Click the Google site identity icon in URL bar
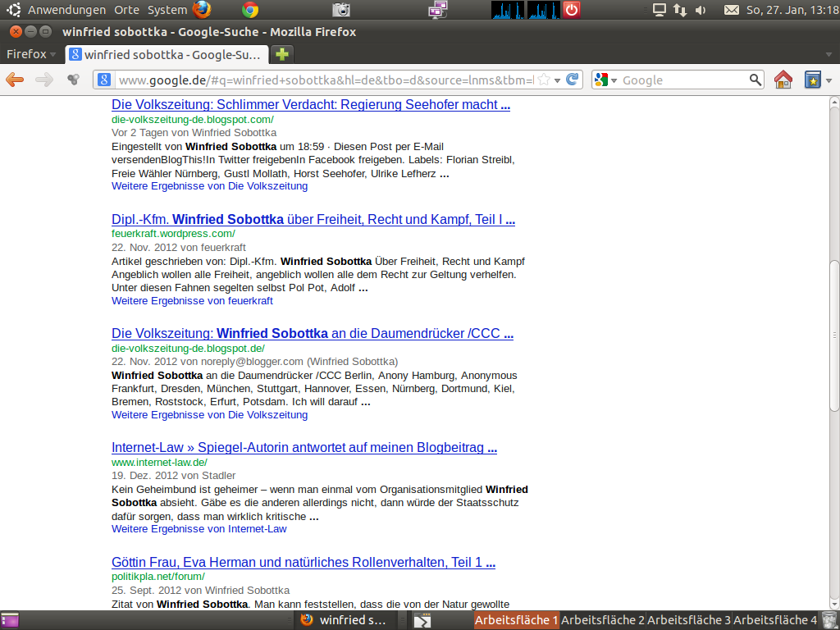This screenshot has width=840, height=630. tap(104, 80)
